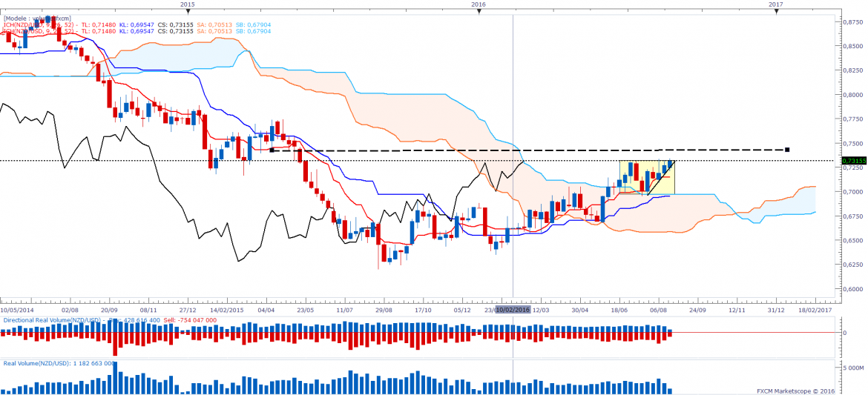Click the 06/08 date label
Screen dimensions: 868x395
659,311
